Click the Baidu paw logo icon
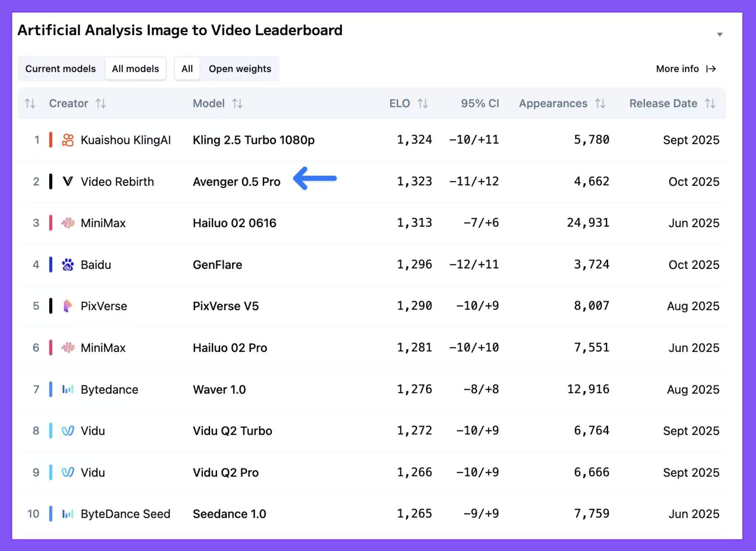This screenshot has height=551, width=756. point(68,264)
